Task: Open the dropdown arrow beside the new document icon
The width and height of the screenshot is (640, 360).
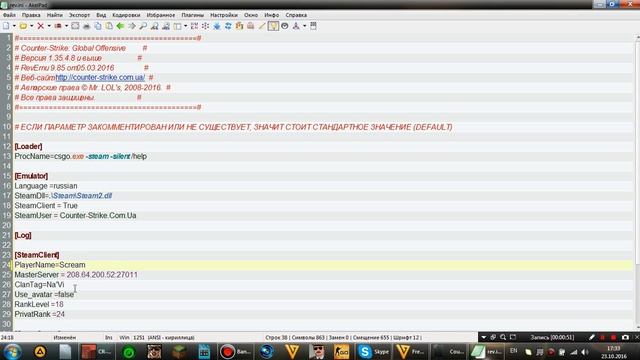Action: coord(14,26)
